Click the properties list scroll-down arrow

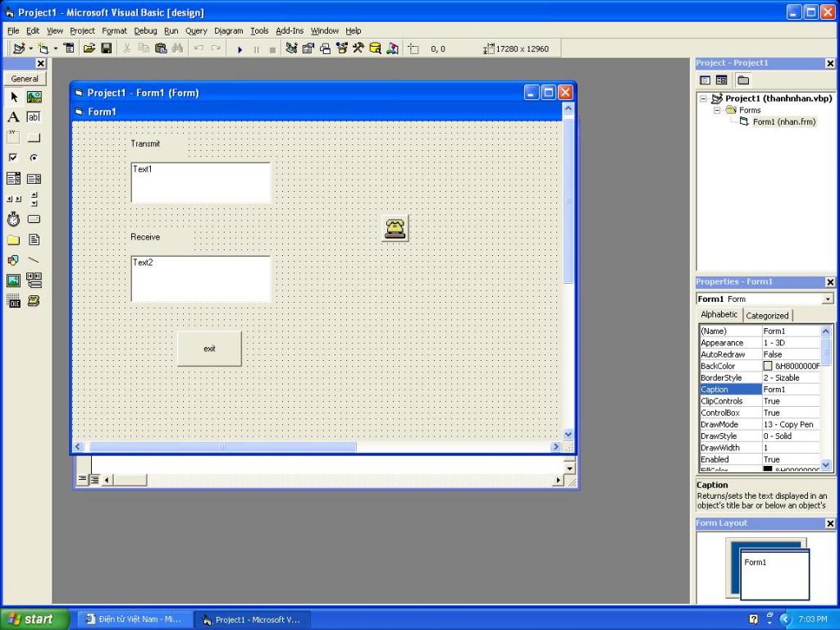click(x=825, y=465)
